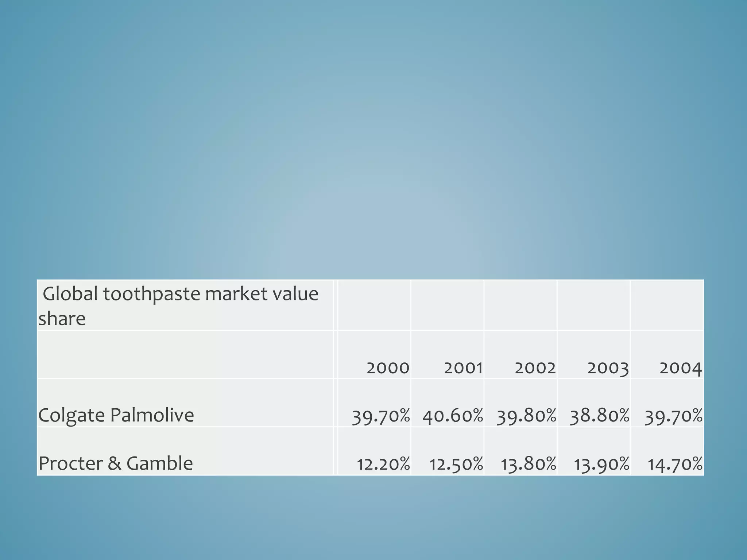The image size is (747, 560).
Task: Click the 14.70% cell
Action: (667, 451)
